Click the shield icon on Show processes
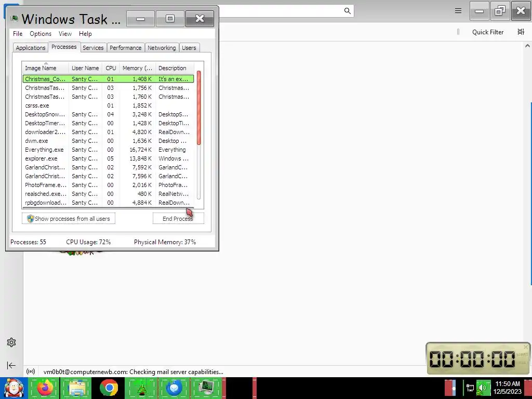 30,219
